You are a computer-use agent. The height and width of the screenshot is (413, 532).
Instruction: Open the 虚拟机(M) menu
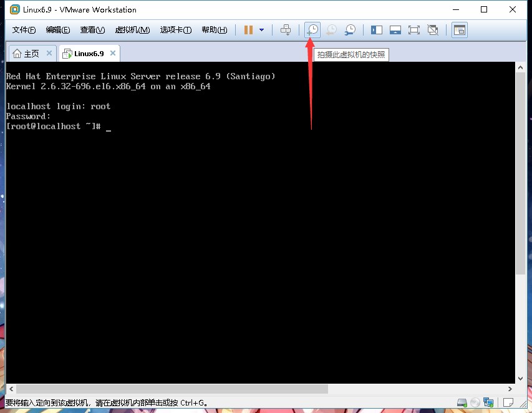pyautogui.click(x=132, y=30)
